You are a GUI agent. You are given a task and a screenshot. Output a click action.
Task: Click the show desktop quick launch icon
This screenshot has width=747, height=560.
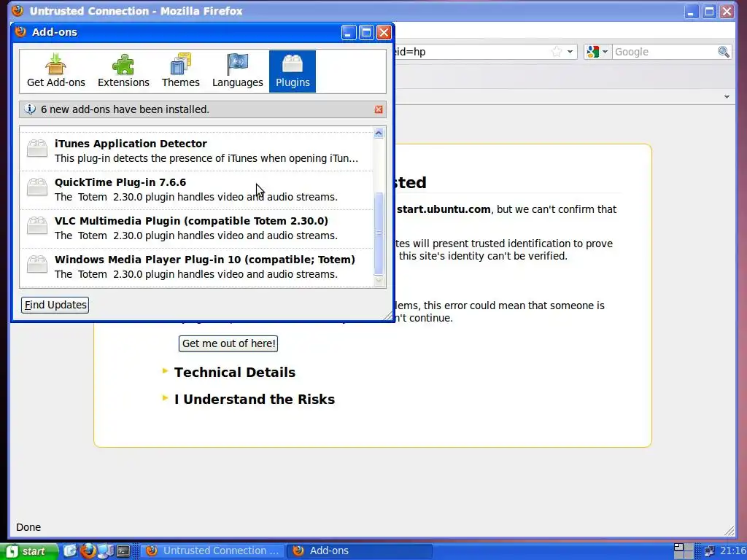point(105,551)
